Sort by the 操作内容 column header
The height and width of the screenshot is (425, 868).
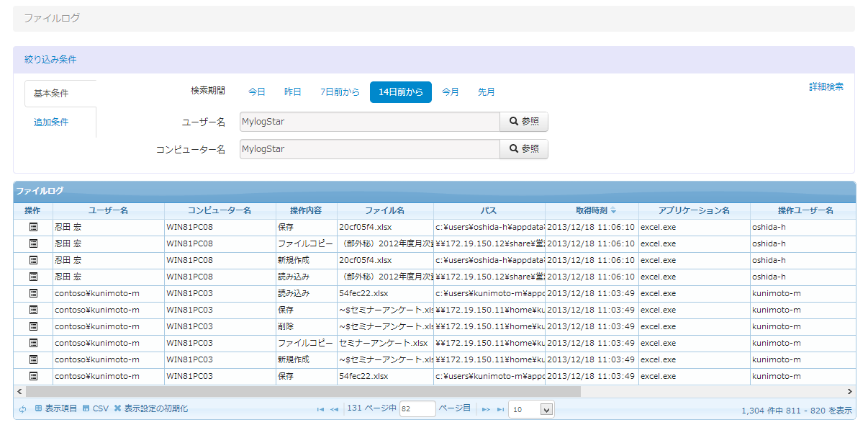[307, 211]
